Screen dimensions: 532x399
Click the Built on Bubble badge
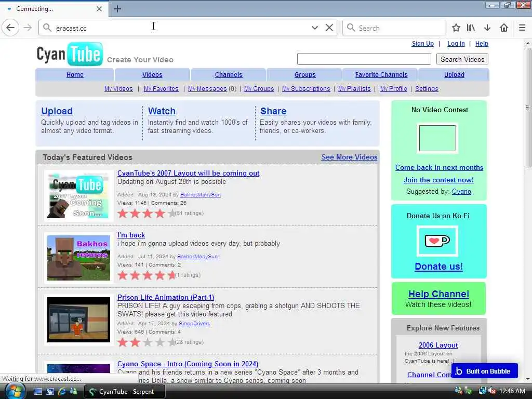pos(485,371)
